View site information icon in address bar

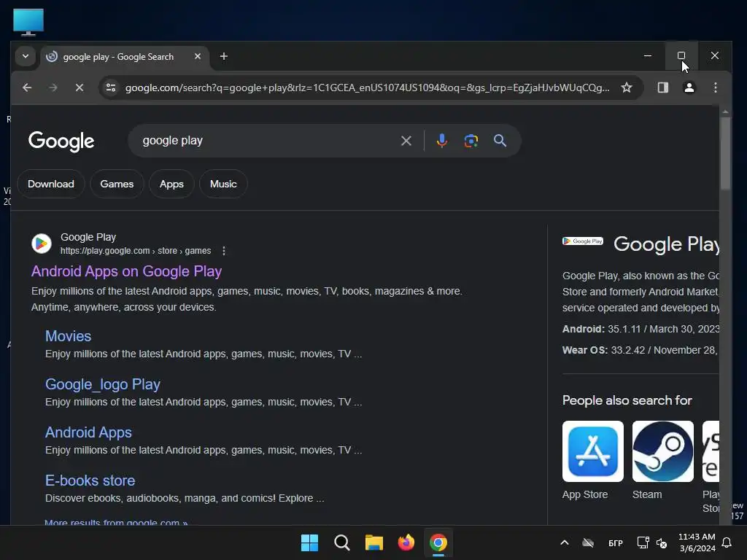pyautogui.click(x=111, y=87)
